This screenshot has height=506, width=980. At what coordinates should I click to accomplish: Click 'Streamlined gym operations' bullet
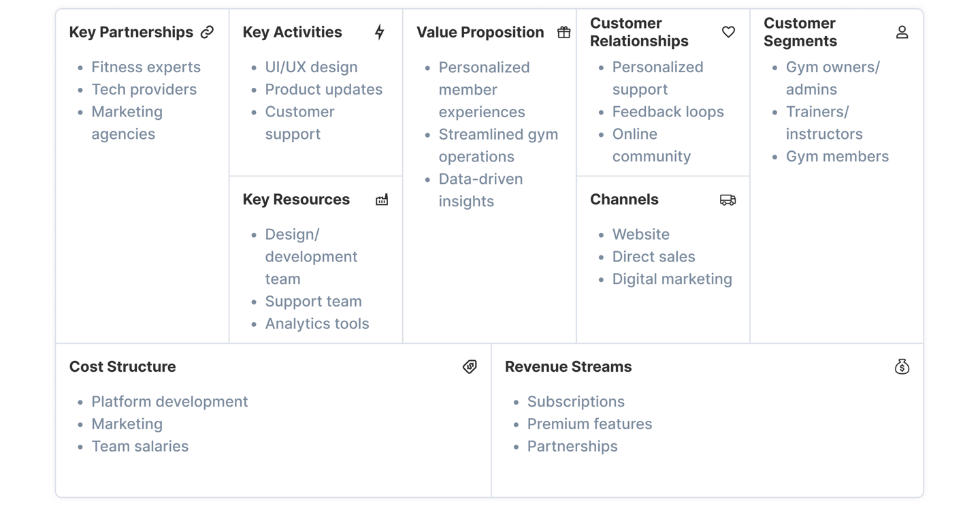tap(498, 145)
